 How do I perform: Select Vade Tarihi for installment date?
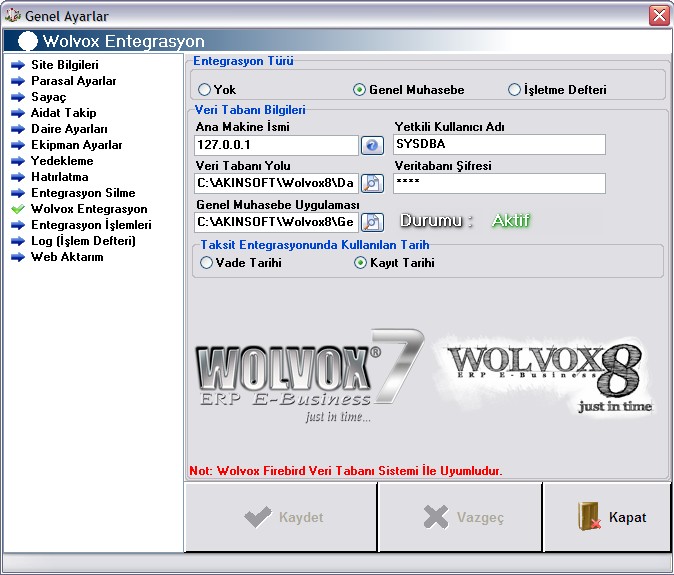tap(241, 263)
